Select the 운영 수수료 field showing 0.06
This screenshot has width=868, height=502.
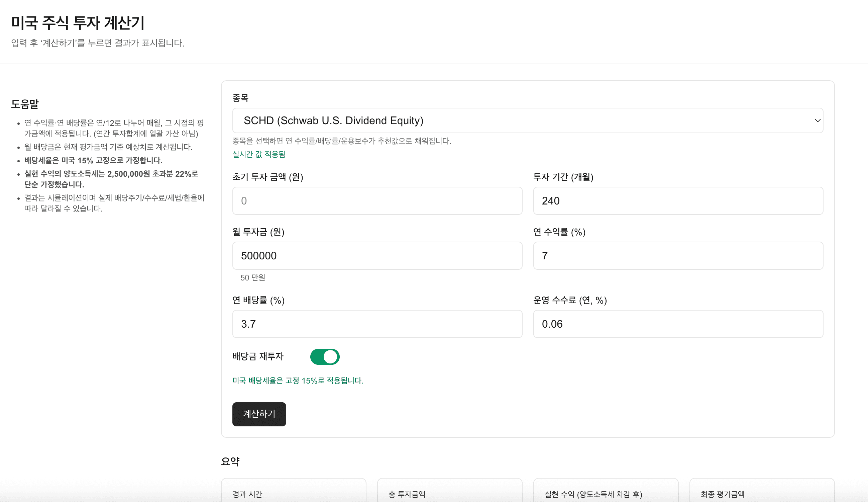(677, 324)
